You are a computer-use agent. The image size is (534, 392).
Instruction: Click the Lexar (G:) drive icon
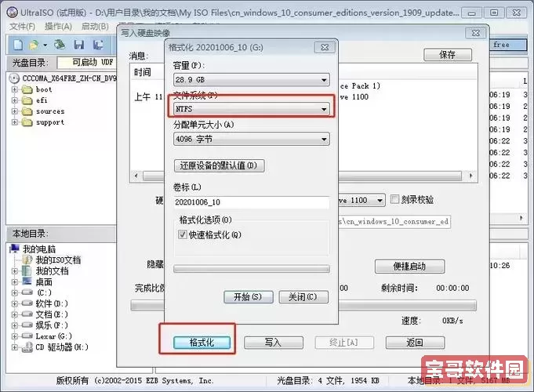(27, 336)
